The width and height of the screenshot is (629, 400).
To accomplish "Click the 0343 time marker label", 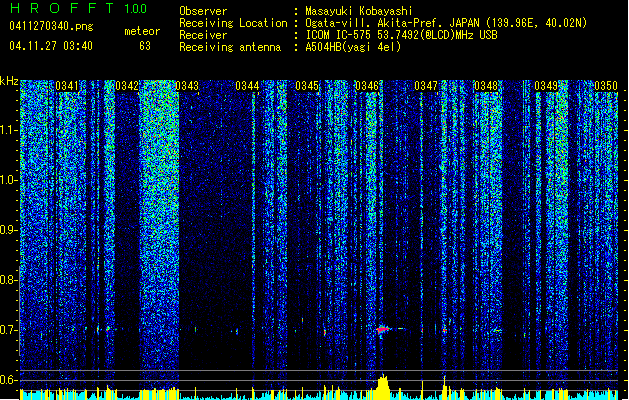I will pyautogui.click(x=187, y=86).
